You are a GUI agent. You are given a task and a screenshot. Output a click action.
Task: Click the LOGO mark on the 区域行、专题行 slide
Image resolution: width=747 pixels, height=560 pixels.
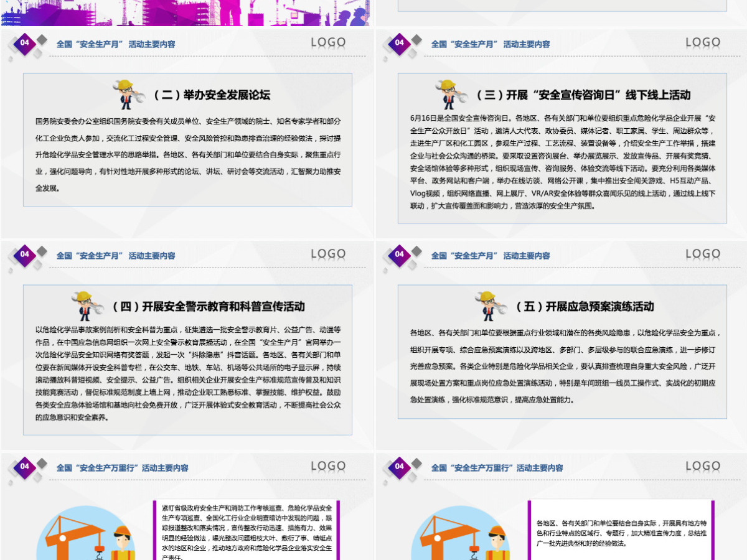(703, 467)
